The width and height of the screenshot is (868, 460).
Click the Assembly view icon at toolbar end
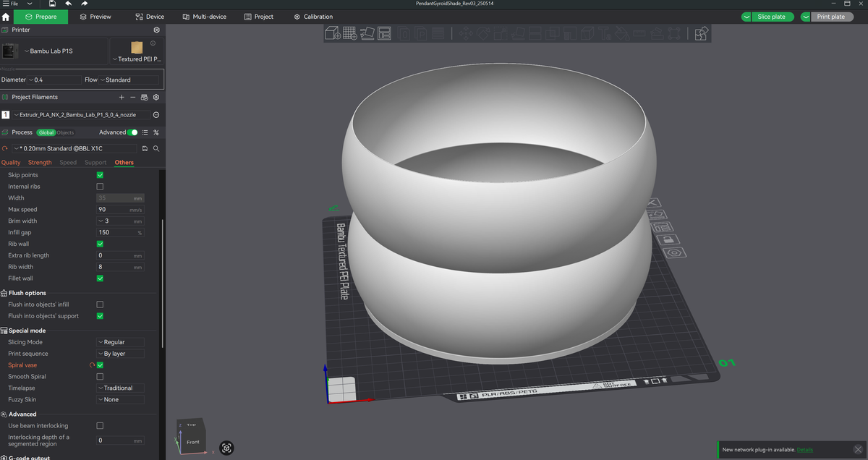[x=700, y=33]
